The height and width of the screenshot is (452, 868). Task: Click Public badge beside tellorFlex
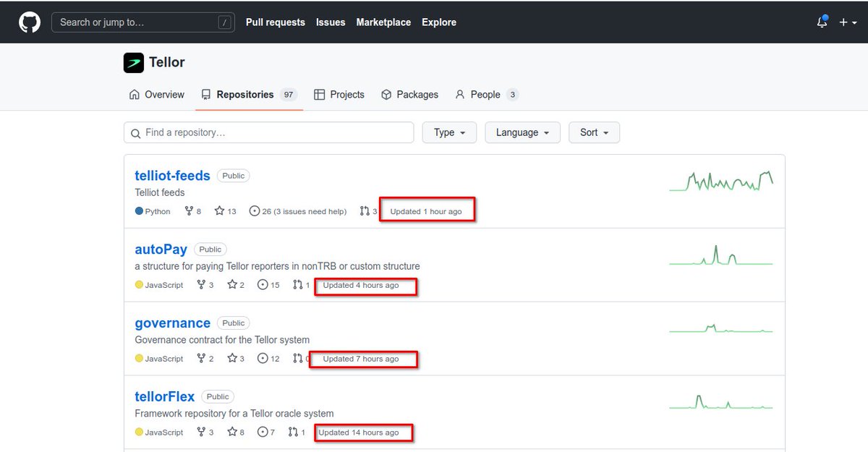(218, 397)
